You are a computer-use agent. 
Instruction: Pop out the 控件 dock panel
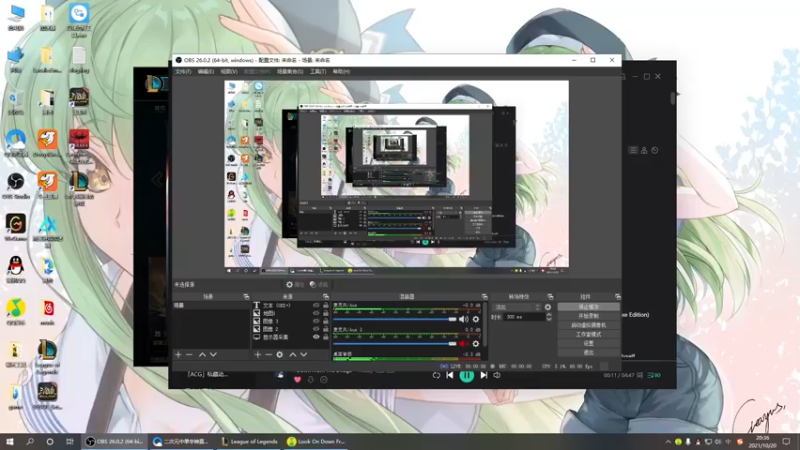coord(617,297)
